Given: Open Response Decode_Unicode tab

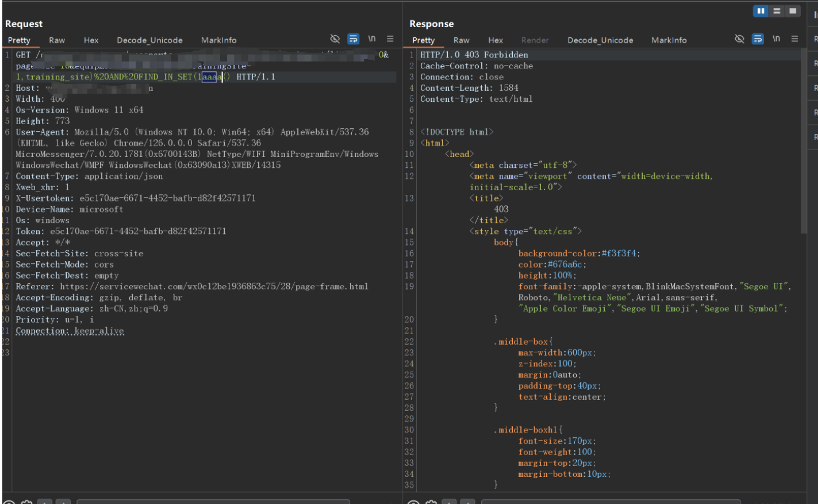Looking at the screenshot, I should pyautogui.click(x=600, y=40).
